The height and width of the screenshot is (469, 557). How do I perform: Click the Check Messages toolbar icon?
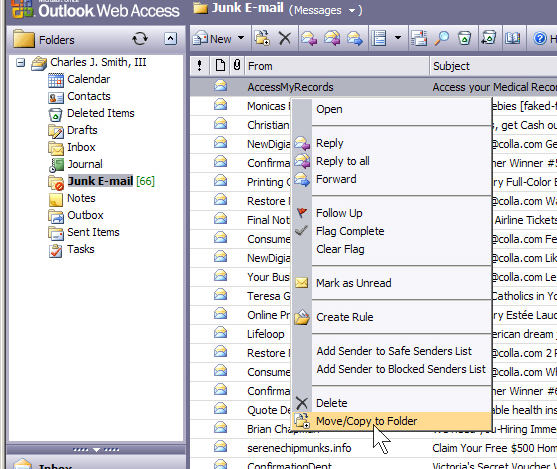coord(419,38)
